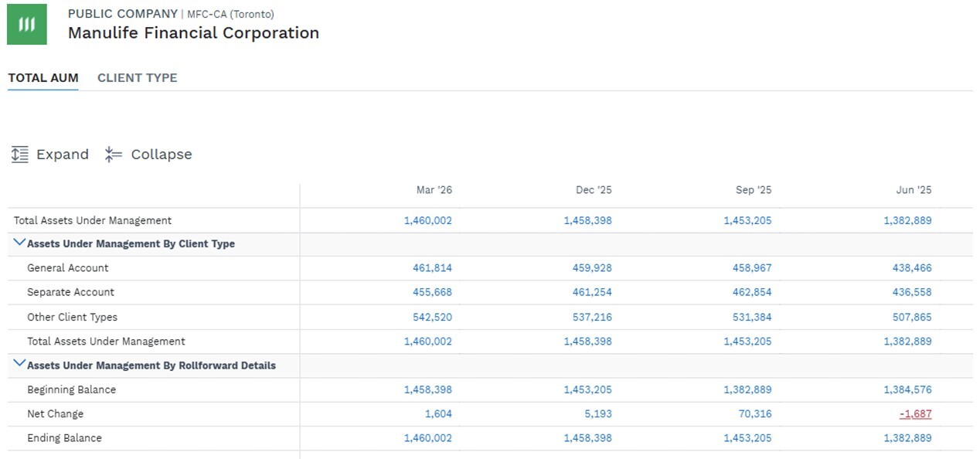Open the negative Net Change -1,687 link

click(916, 414)
